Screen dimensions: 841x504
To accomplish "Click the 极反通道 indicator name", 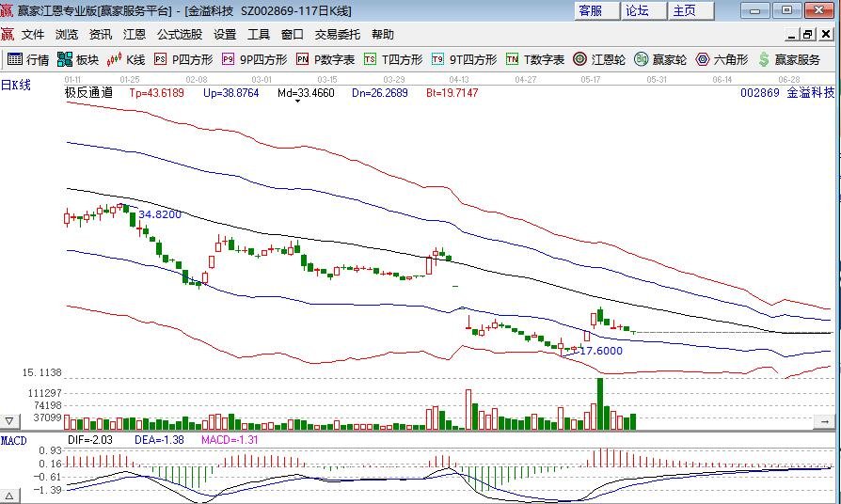I will pos(89,92).
